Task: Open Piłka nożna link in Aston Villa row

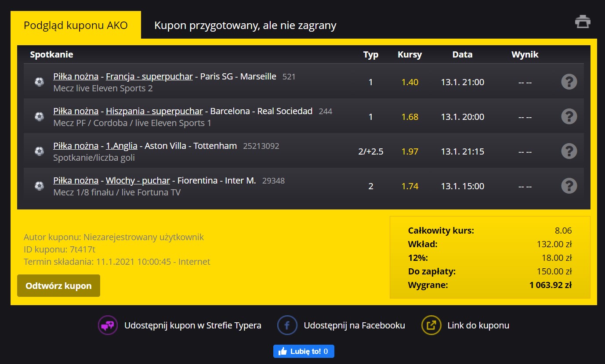Action: (x=76, y=146)
